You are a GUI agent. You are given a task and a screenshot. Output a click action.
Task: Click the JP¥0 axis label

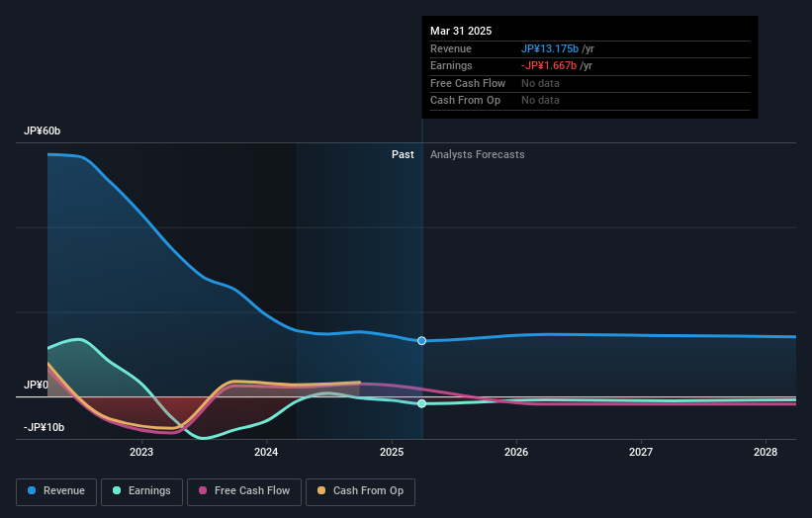click(x=36, y=385)
